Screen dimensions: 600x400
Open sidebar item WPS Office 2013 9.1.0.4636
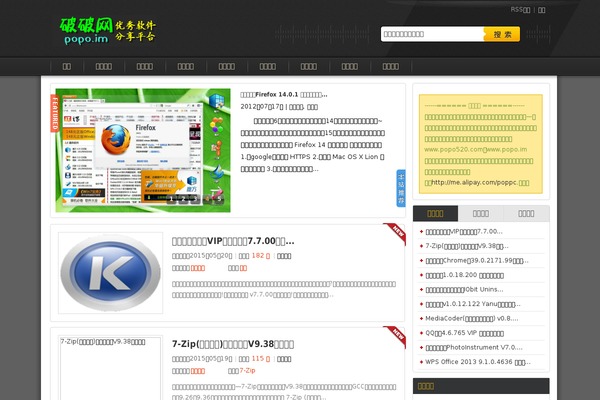478,362
